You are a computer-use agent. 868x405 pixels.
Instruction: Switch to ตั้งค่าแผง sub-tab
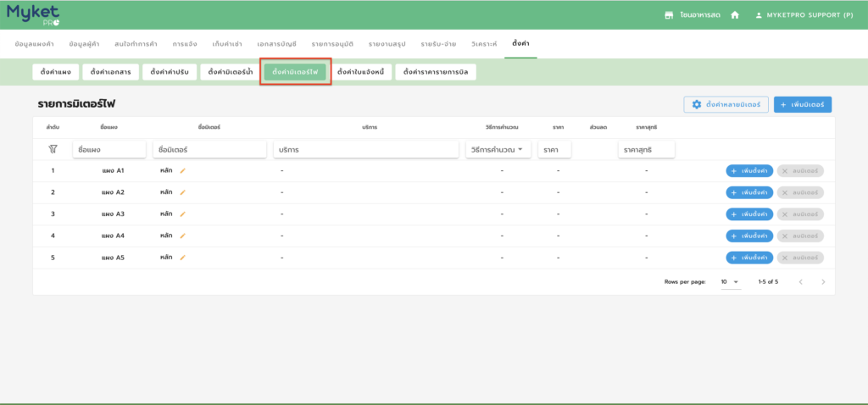pyautogui.click(x=56, y=72)
